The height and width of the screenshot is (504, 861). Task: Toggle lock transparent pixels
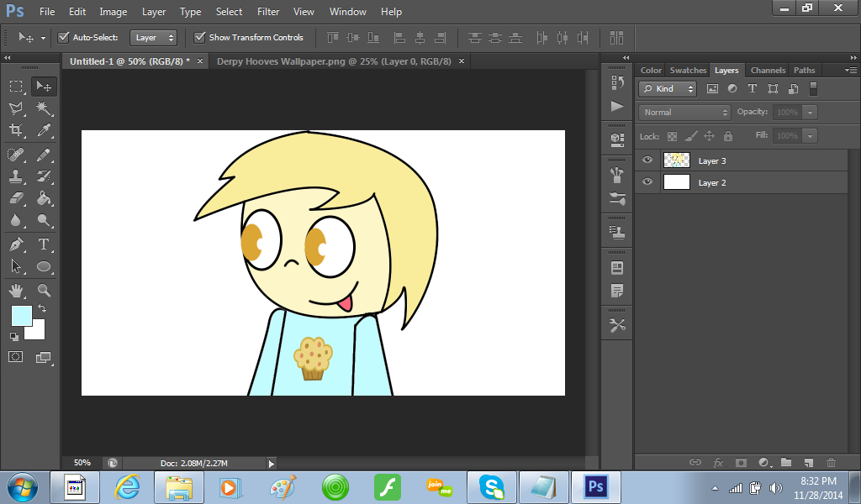click(x=672, y=136)
